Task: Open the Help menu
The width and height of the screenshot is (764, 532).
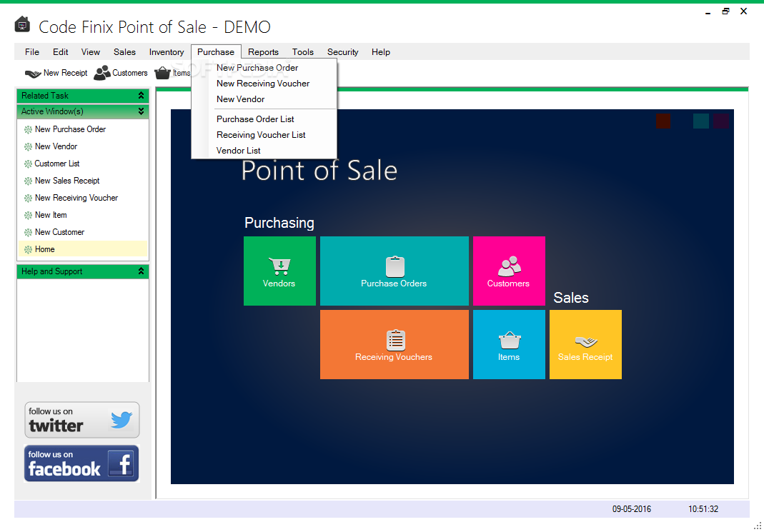Action: (x=380, y=52)
